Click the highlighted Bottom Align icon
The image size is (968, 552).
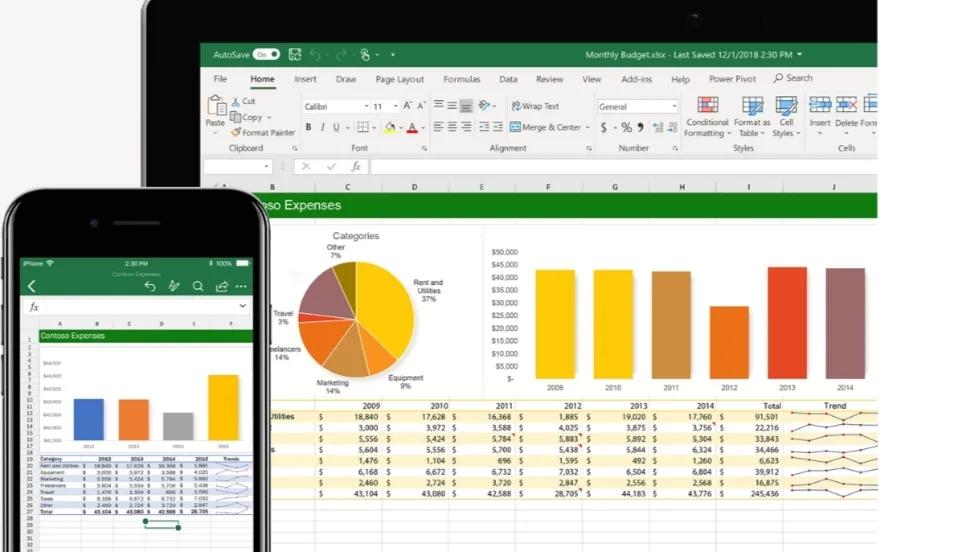466,106
